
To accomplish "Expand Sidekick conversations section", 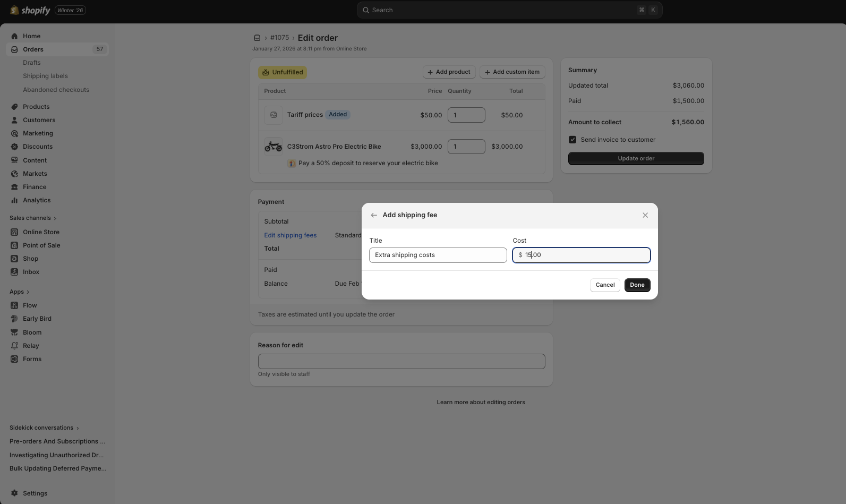I will [44, 428].
